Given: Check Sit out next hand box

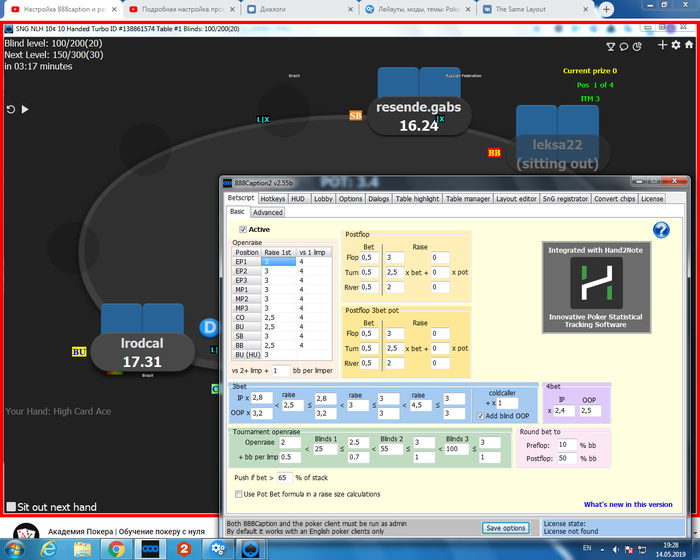Looking at the screenshot, I should pos(11,507).
